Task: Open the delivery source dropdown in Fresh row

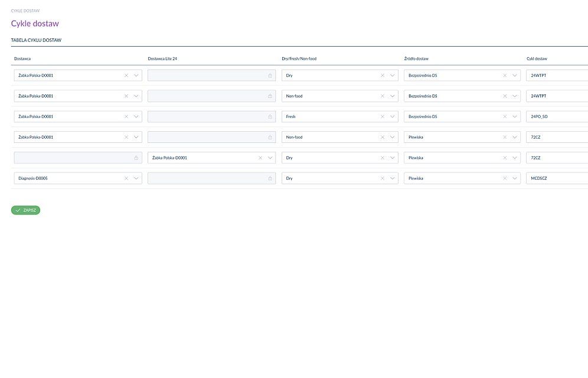Action: 514,116
